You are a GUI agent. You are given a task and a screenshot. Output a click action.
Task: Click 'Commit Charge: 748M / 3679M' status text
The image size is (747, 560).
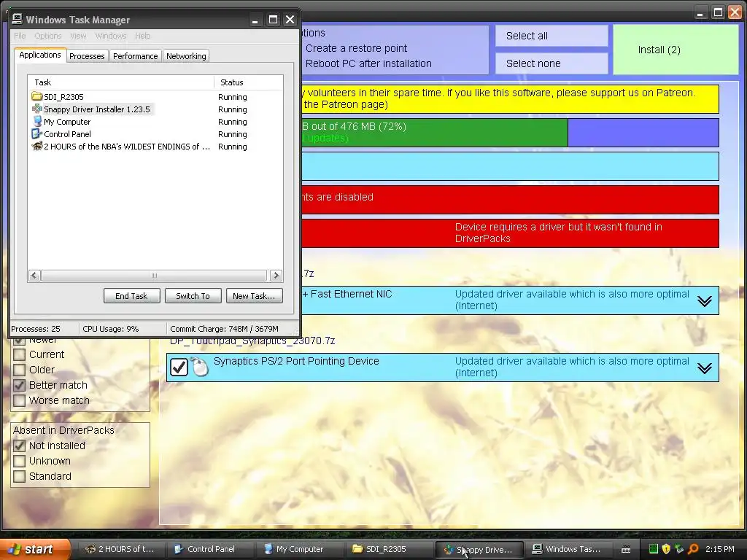pyautogui.click(x=224, y=329)
